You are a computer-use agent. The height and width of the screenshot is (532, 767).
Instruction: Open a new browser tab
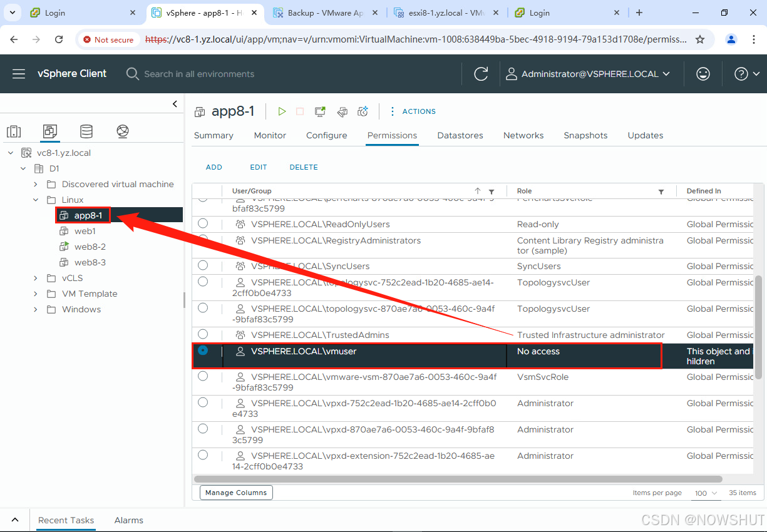639,13
